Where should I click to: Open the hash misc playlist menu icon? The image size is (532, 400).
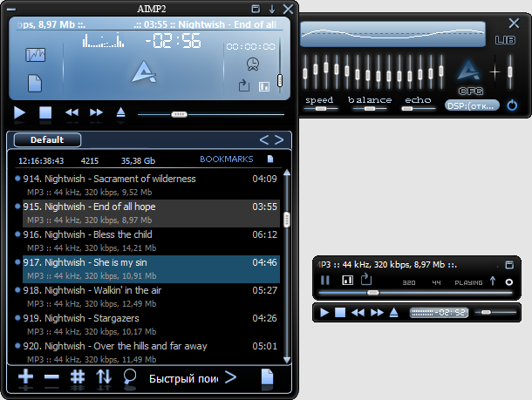78,376
